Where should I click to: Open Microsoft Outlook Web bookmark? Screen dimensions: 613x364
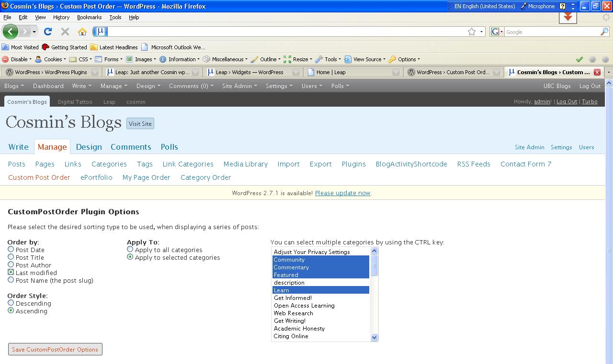coord(173,47)
